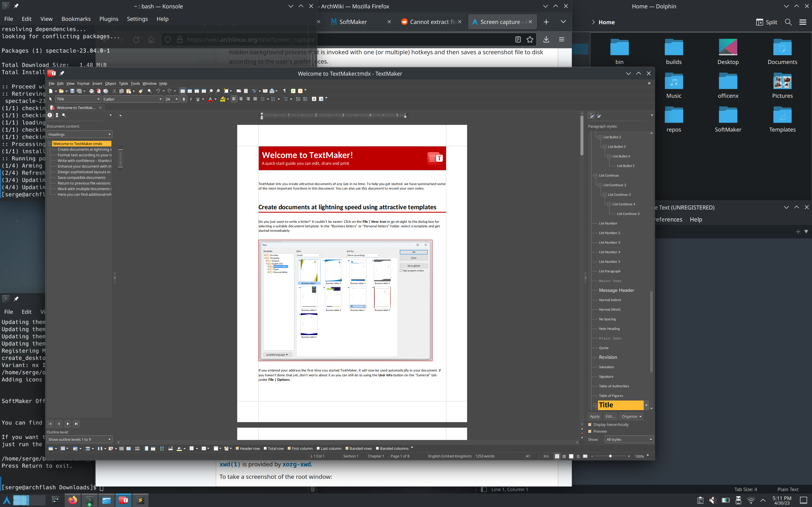The width and height of the screenshot is (812, 507).
Task: Click the Format Painter brush icon
Action: point(141,91)
